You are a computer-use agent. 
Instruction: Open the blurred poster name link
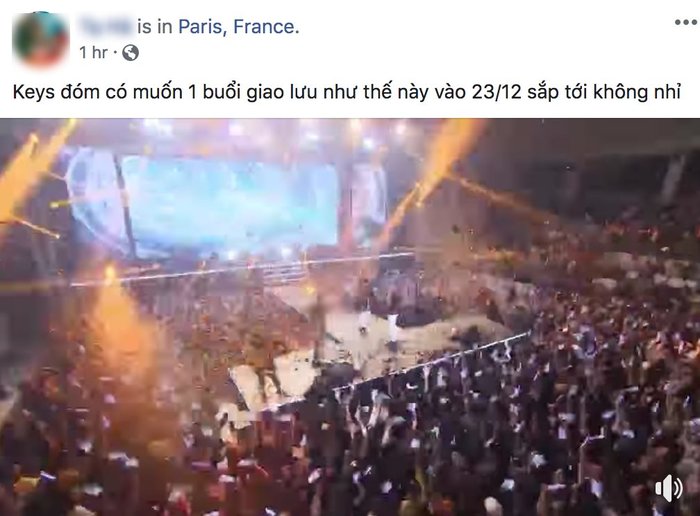[x=105, y=26]
